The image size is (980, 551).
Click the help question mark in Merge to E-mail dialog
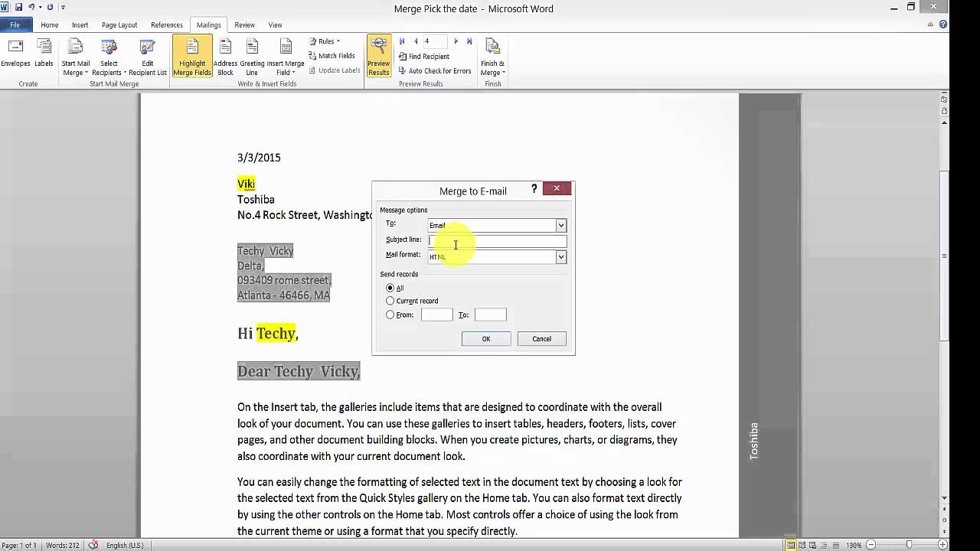click(x=534, y=188)
